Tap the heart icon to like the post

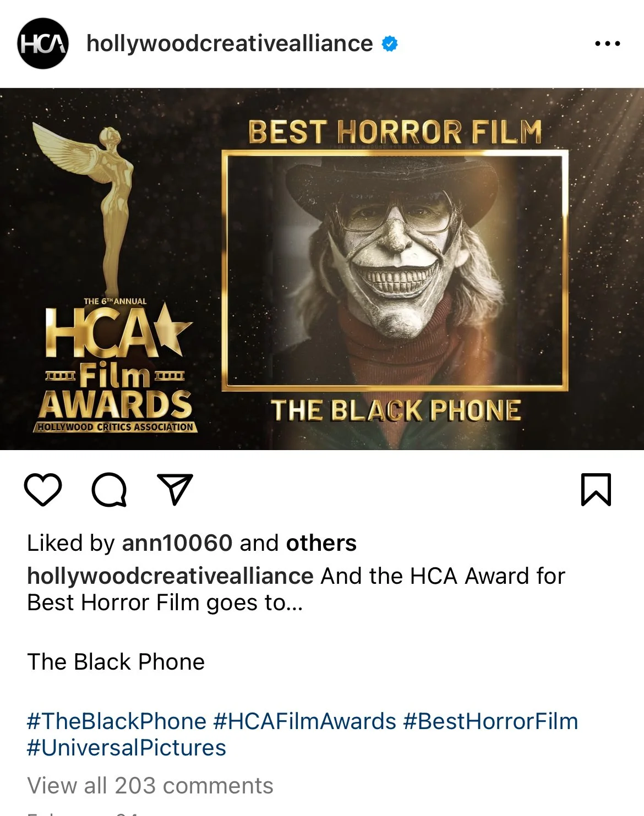click(43, 489)
